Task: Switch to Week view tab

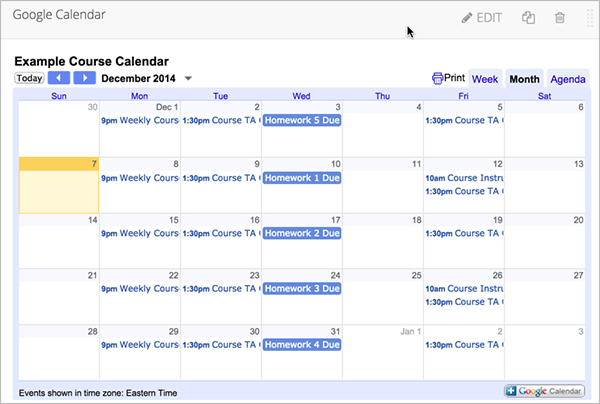Action: click(485, 78)
